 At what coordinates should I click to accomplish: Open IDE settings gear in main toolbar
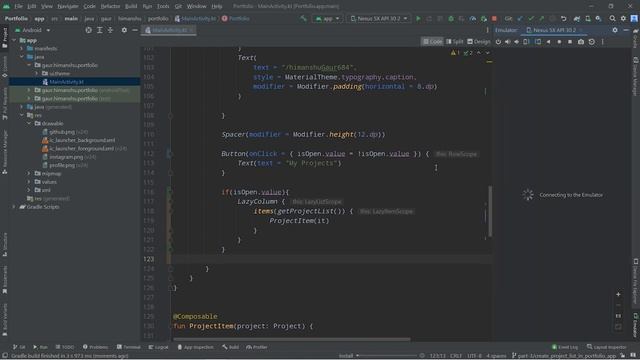point(623,18)
